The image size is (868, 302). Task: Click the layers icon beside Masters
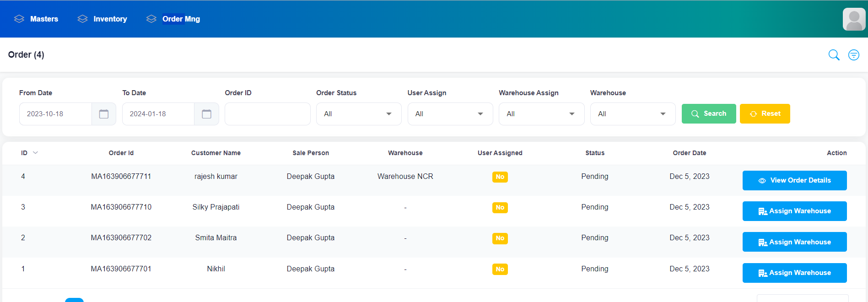click(x=19, y=19)
